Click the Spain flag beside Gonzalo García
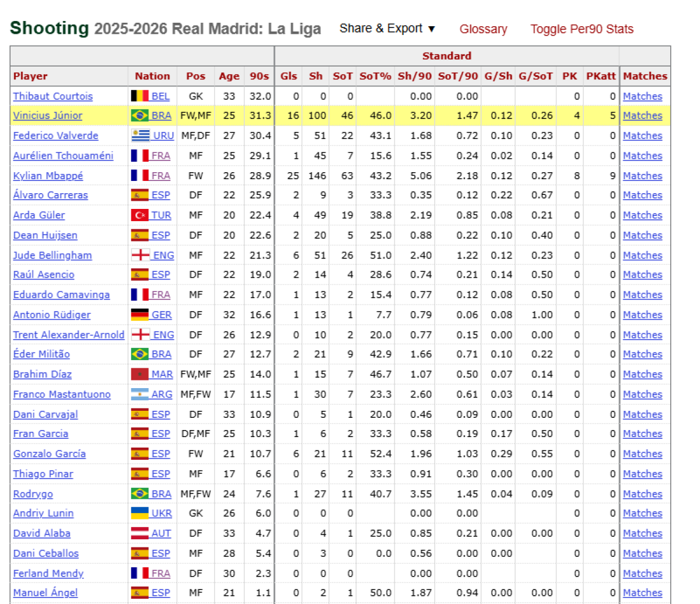700x604 pixels. tap(140, 453)
